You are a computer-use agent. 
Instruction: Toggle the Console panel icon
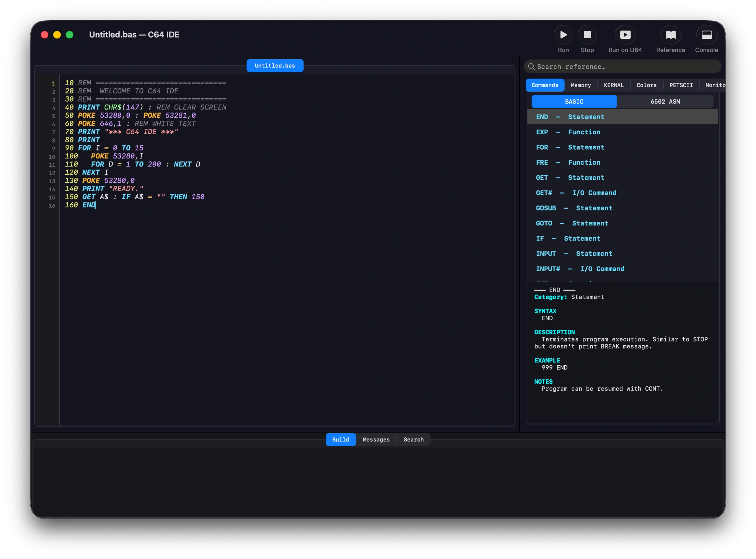(706, 35)
